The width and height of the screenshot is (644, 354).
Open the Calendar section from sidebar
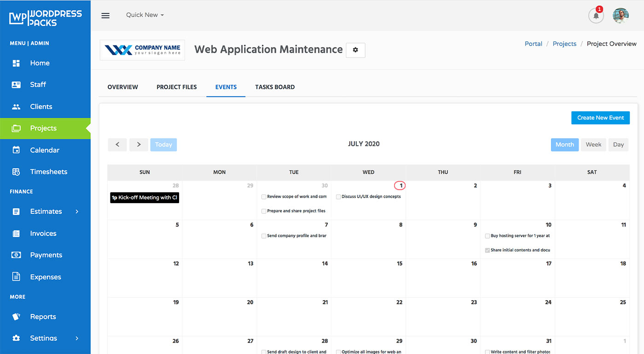coord(45,149)
